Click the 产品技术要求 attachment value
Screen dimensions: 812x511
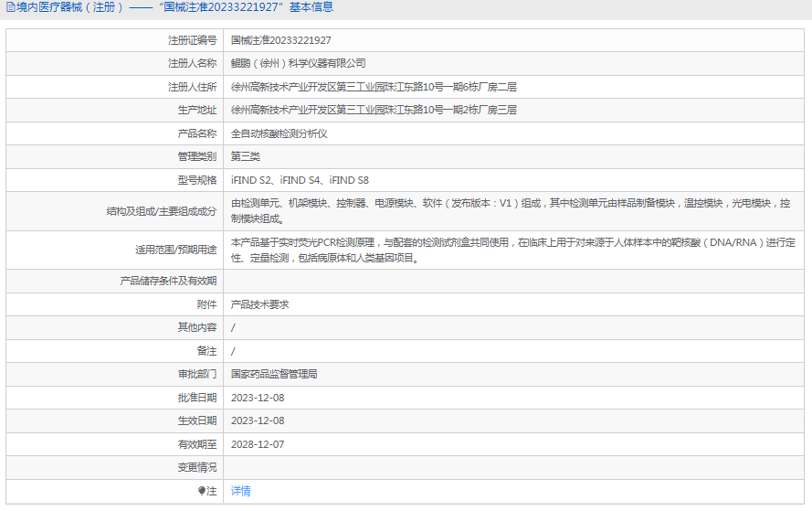(x=260, y=304)
